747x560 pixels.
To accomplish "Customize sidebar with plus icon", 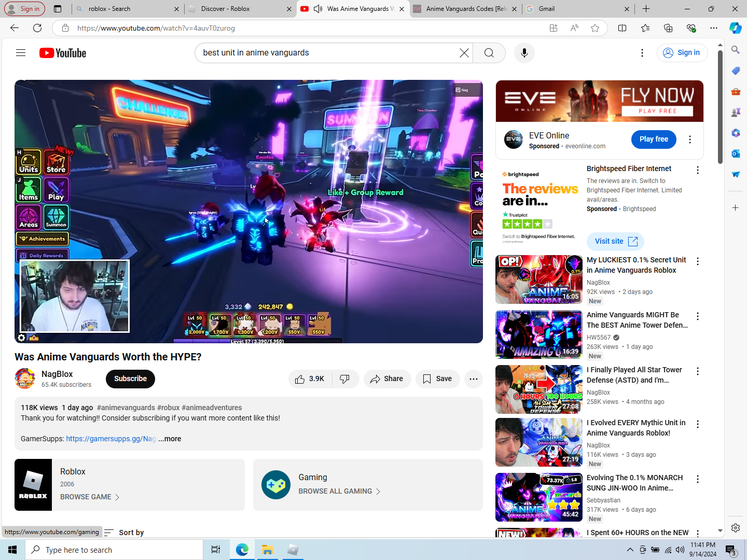I will (736, 208).
